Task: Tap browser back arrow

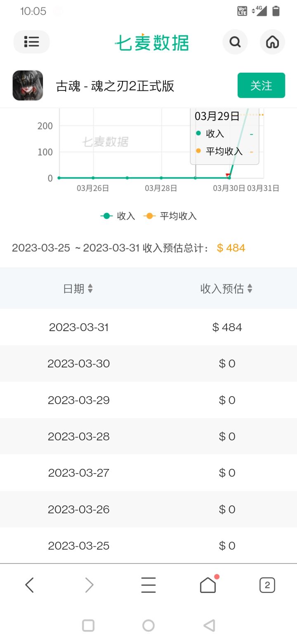Action: coord(29,585)
